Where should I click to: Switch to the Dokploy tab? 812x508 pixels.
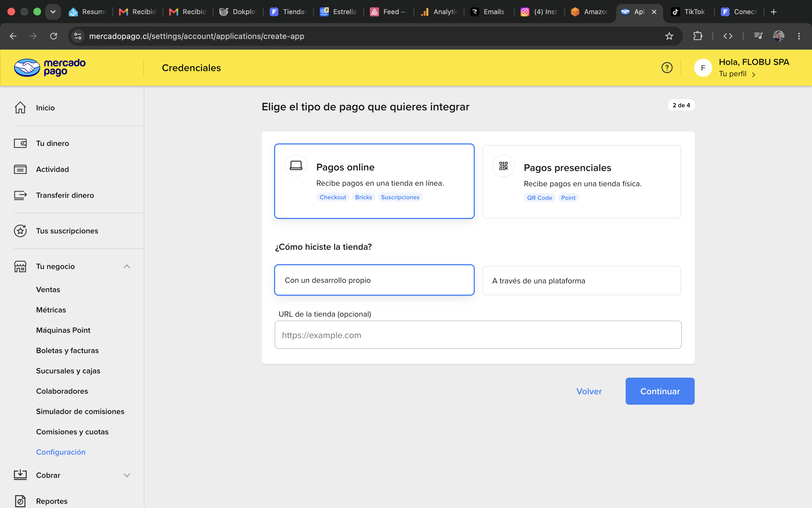(x=238, y=12)
